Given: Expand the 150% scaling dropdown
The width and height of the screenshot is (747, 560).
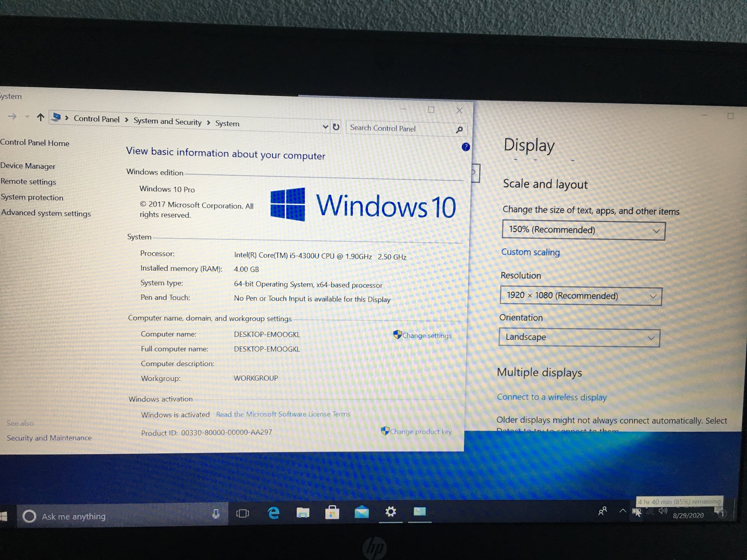Looking at the screenshot, I should [583, 230].
